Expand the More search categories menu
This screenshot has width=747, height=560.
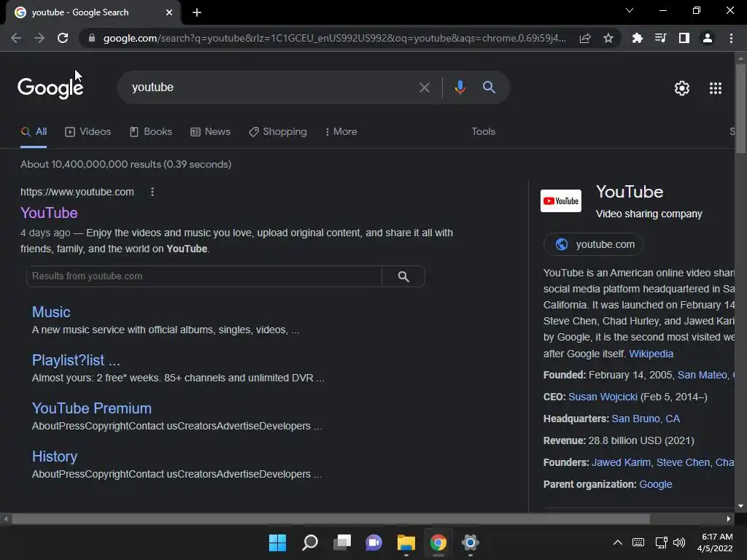341,132
